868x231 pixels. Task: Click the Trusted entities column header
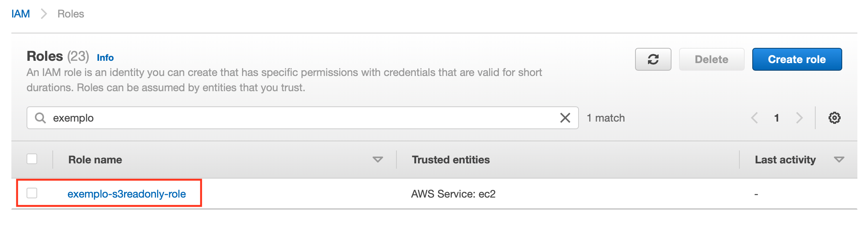click(x=451, y=160)
